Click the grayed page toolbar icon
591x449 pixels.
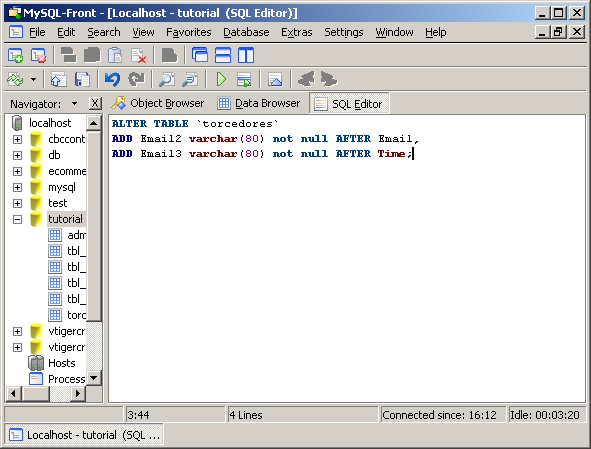[169, 55]
